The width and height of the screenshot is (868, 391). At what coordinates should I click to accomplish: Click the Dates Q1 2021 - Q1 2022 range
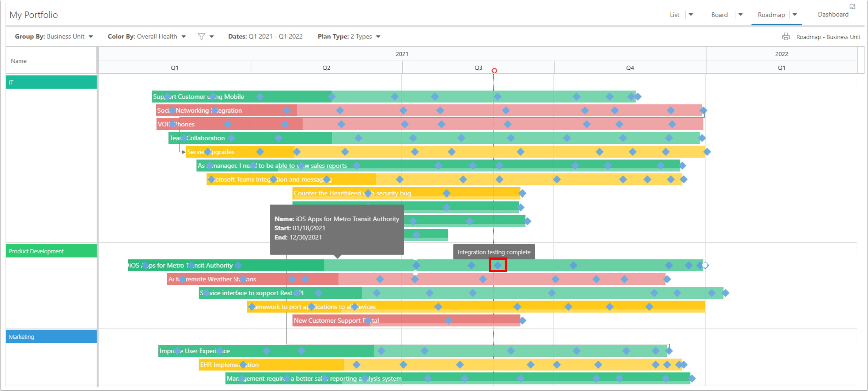point(265,36)
